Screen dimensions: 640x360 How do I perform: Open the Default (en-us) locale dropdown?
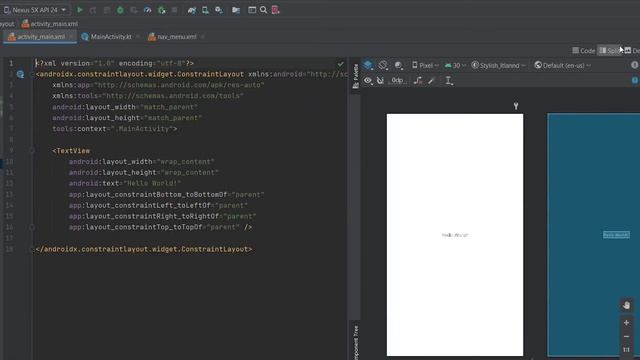pyautogui.click(x=562, y=65)
